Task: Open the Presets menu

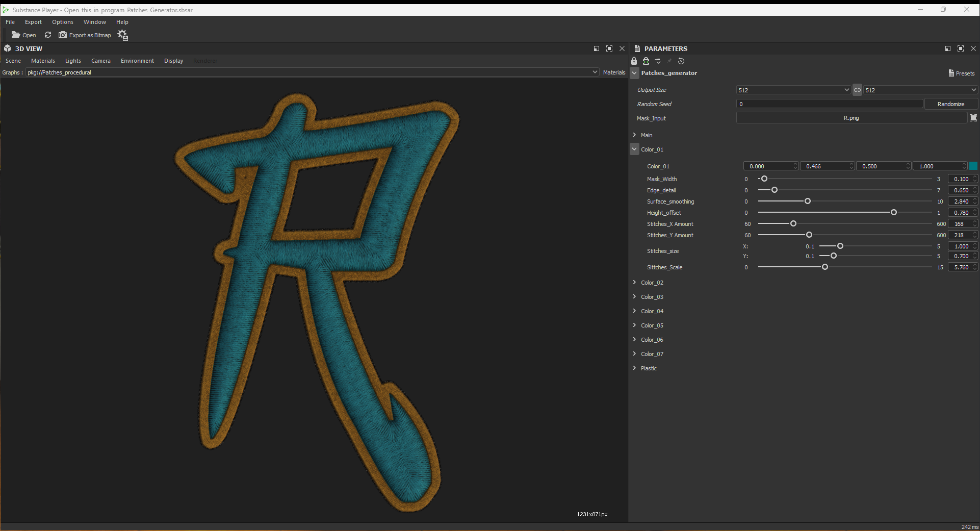Action: coord(962,73)
